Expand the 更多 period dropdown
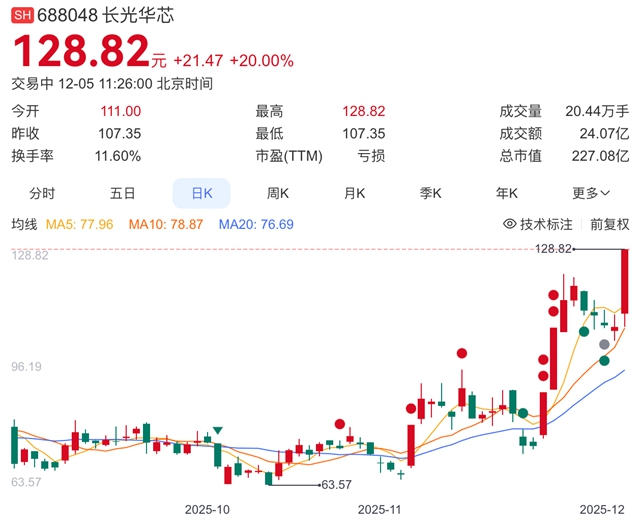This screenshot has width=640, height=529. click(x=590, y=193)
